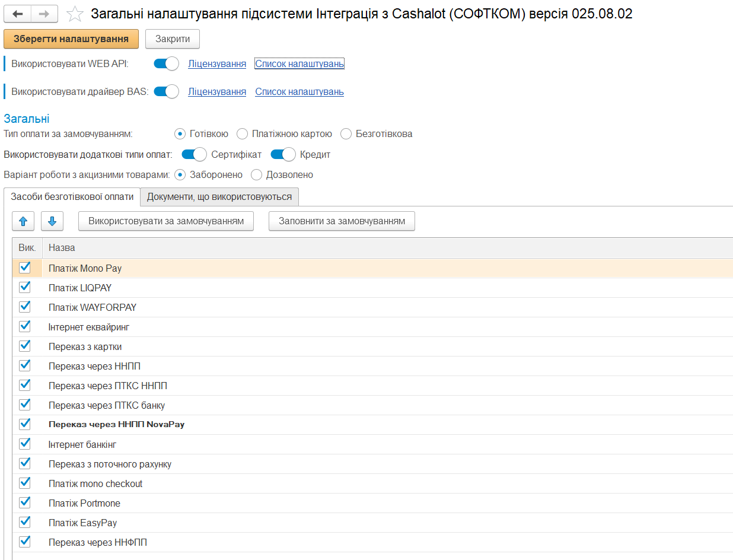Move selected row up with arrow button
This screenshot has height=560, width=733.
23,221
